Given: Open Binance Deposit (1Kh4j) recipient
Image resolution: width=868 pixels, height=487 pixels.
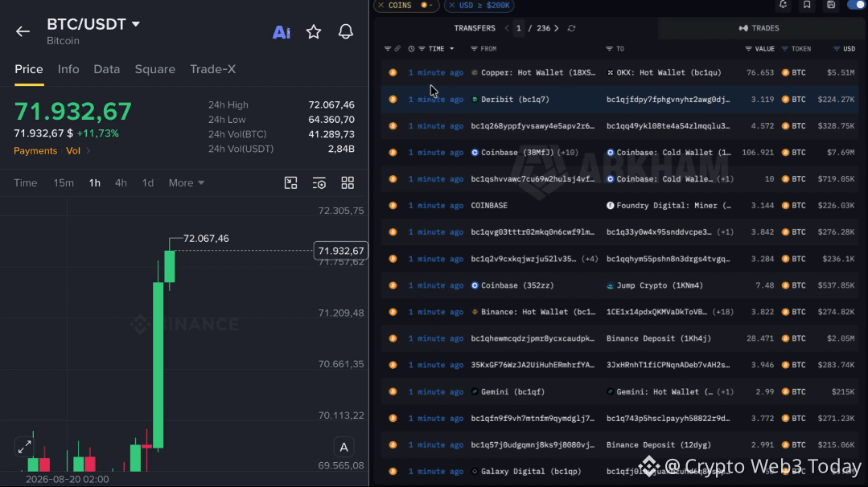Looking at the screenshot, I should coord(659,338).
